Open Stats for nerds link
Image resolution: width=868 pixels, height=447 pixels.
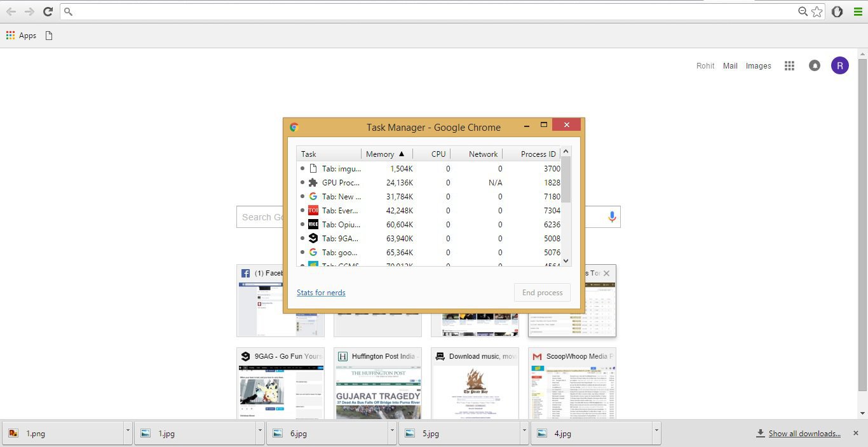(x=321, y=293)
